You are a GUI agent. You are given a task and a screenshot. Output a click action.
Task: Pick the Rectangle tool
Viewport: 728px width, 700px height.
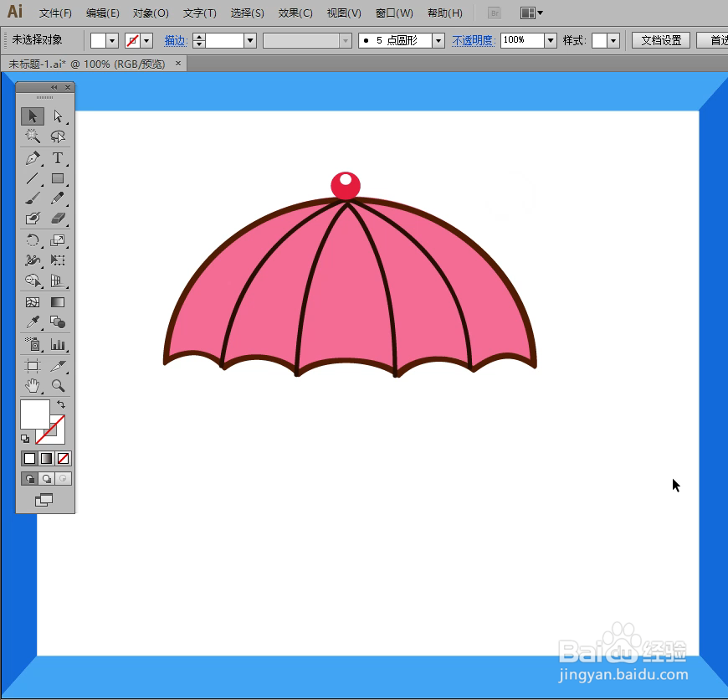click(58, 178)
